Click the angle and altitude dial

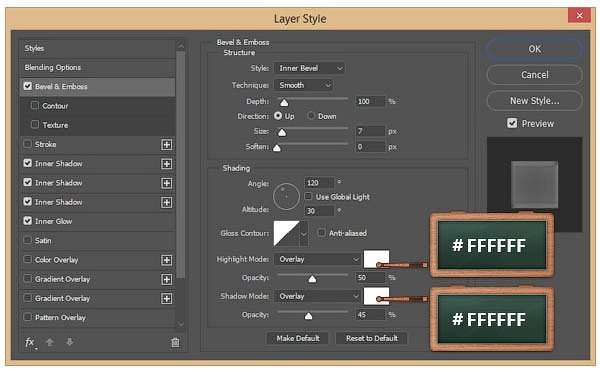[286, 196]
